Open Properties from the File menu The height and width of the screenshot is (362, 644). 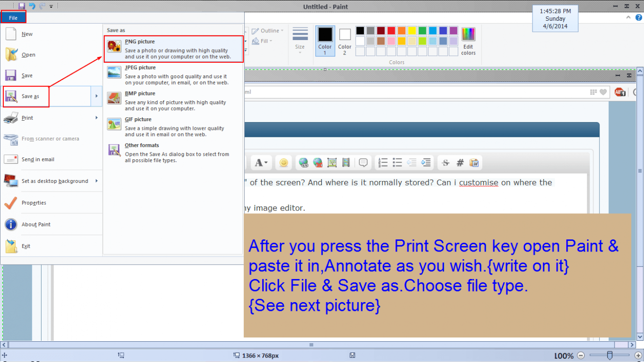point(51,203)
